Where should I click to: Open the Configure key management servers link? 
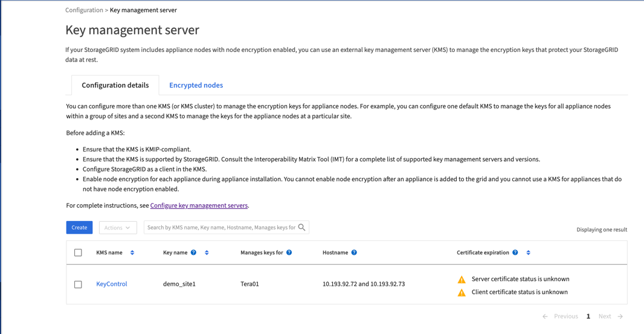[199, 205]
